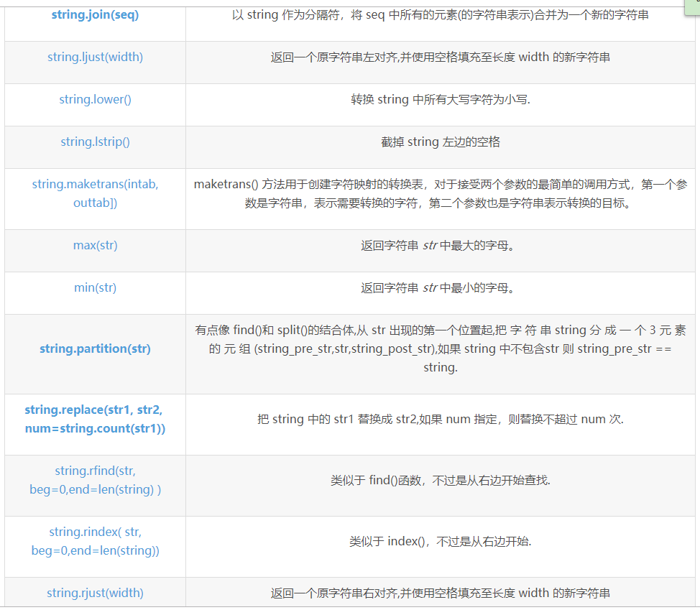Select text 返回字符串 str 中最大的字母
Viewport: 700px width, 610px height.
(x=438, y=245)
